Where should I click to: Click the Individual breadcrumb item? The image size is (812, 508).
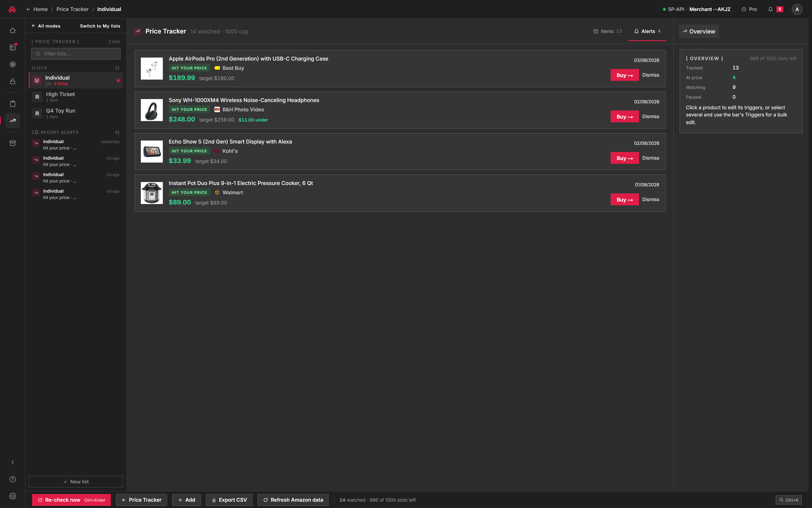pos(109,9)
